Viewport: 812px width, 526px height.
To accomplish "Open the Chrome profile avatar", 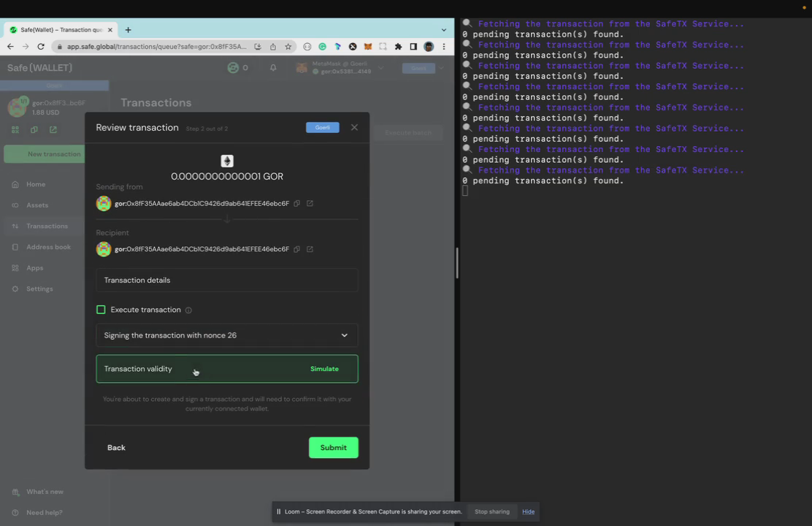I will (x=429, y=47).
